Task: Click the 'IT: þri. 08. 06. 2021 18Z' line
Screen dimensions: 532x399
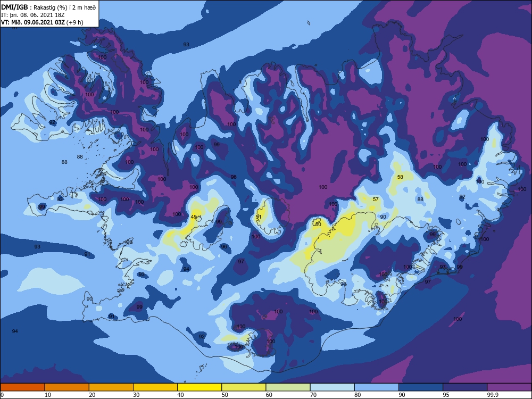Action: 33,15
